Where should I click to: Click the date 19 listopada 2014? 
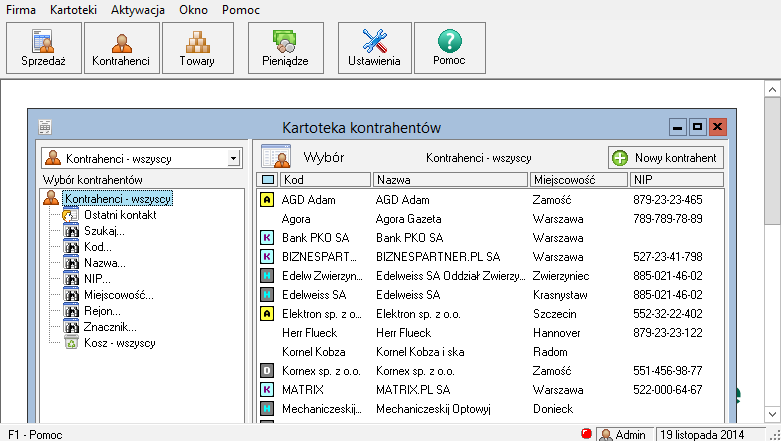[x=702, y=435]
